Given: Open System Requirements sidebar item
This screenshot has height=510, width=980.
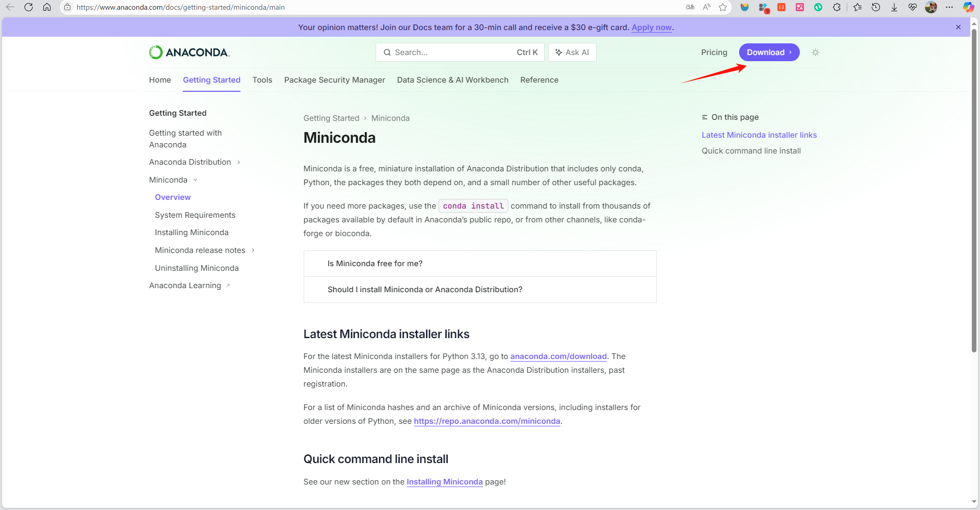Looking at the screenshot, I should click(195, 215).
